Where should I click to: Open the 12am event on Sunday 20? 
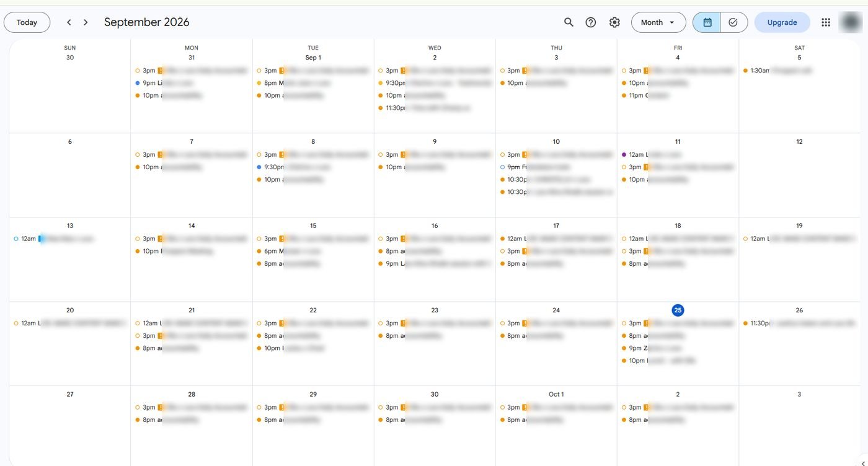coord(69,323)
